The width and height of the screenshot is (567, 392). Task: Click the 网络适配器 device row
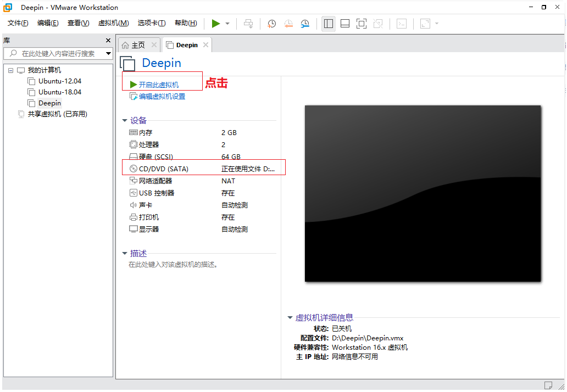click(203, 181)
